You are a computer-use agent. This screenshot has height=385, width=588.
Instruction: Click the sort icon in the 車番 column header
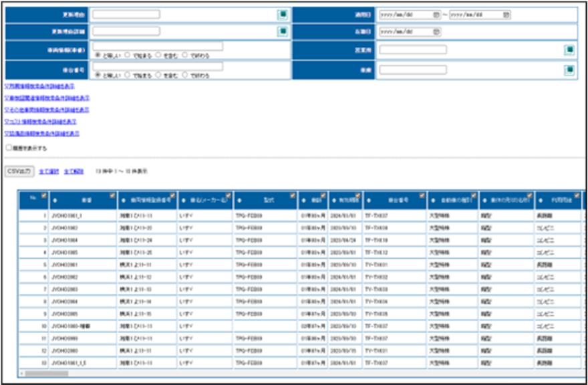coord(55,200)
